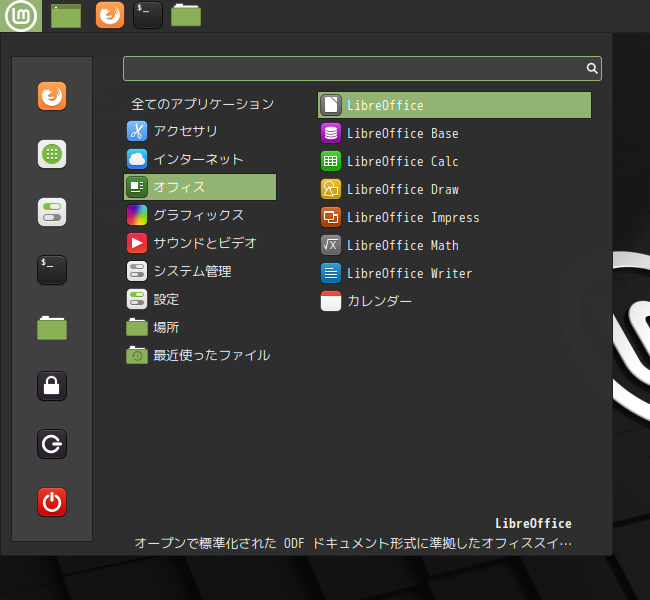650x600 pixels.
Task: Click the LibreOffice Calc spreadsheet icon
Action: click(331, 161)
